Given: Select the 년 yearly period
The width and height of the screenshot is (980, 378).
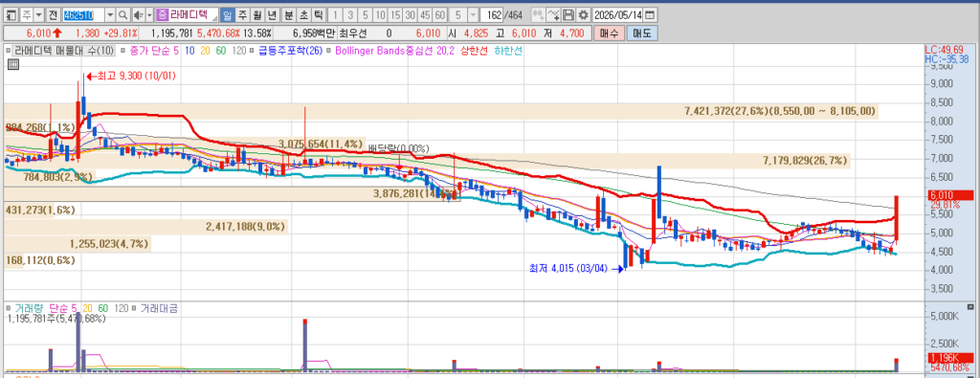Looking at the screenshot, I should click(273, 15).
